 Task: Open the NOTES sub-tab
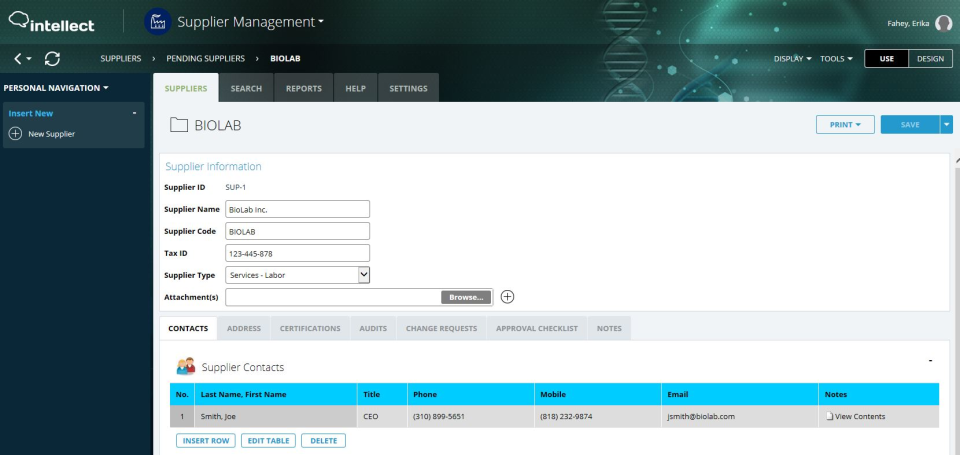[x=609, y=328]
